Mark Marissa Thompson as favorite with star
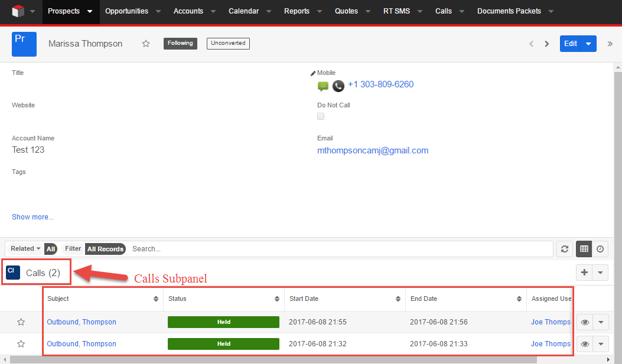Viewport: 622px width, 364px height. point(146,44)
